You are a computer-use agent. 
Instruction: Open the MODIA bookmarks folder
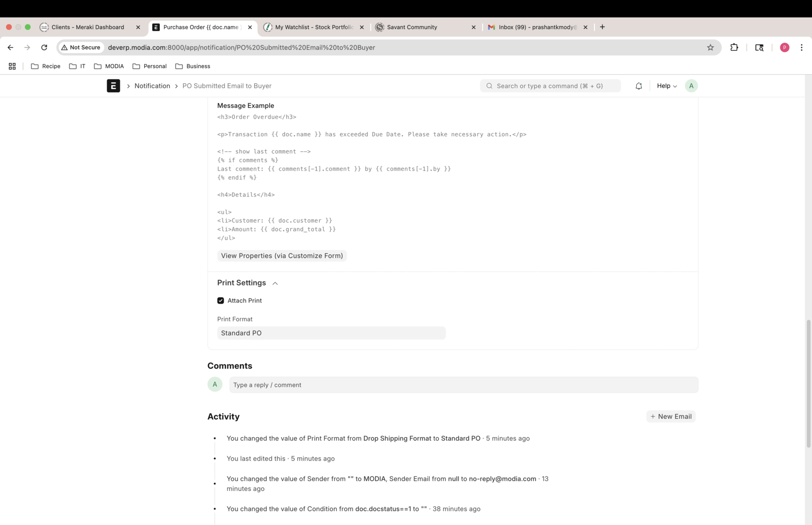click(x=109, y=66)
